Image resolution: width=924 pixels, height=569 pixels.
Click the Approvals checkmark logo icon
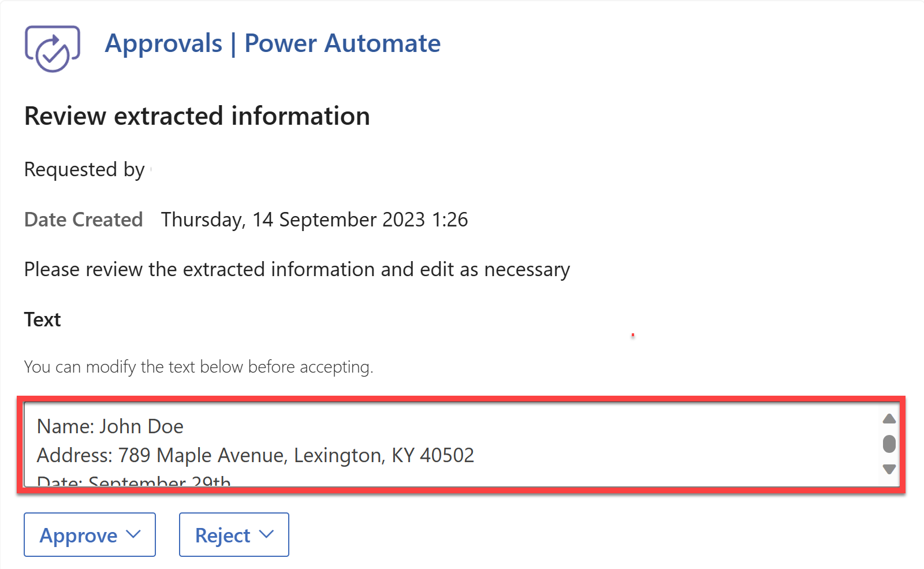[53, 49]
